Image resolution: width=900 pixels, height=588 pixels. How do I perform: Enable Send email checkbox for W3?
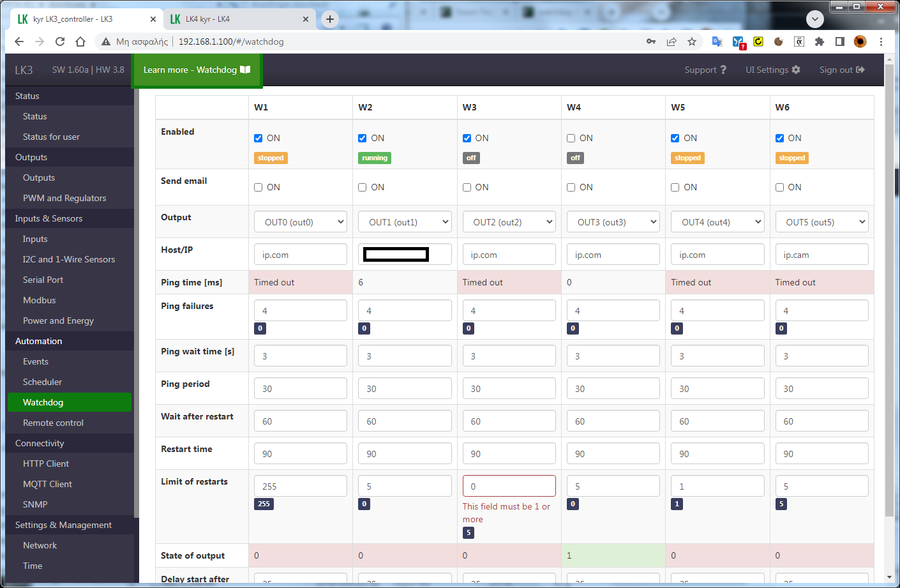tap(467, 187)
